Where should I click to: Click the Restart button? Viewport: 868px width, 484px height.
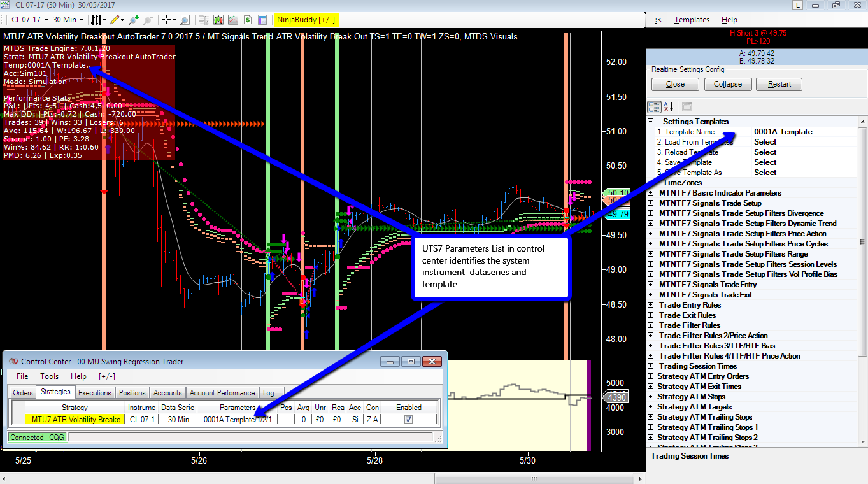point(779,84)
